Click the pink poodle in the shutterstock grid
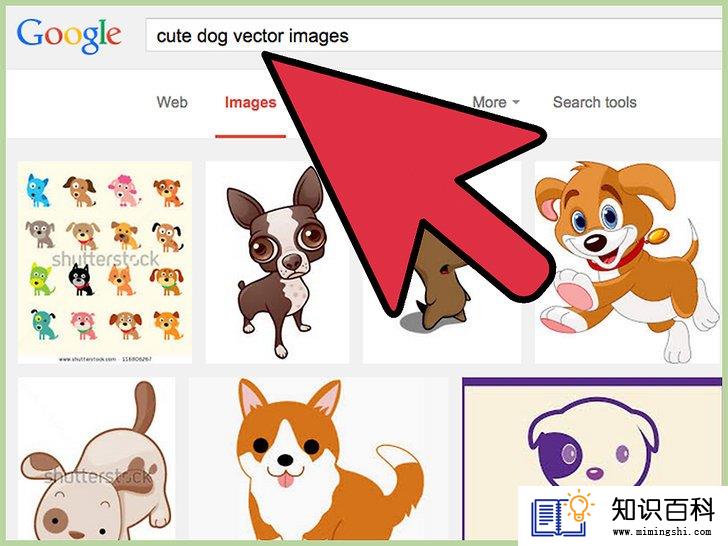The image size is (728, 546). coord(124,190)
